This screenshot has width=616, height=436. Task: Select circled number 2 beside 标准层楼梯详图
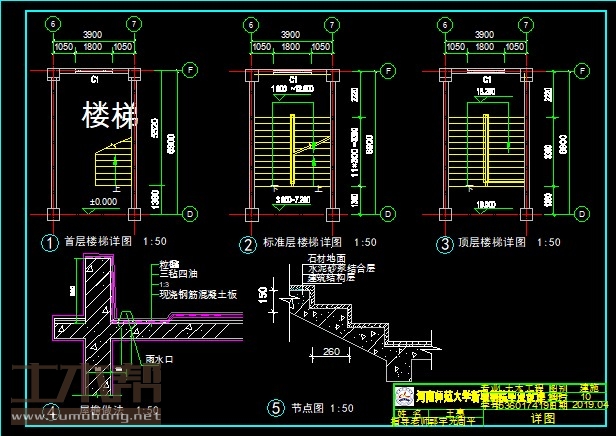click(246, 243)
